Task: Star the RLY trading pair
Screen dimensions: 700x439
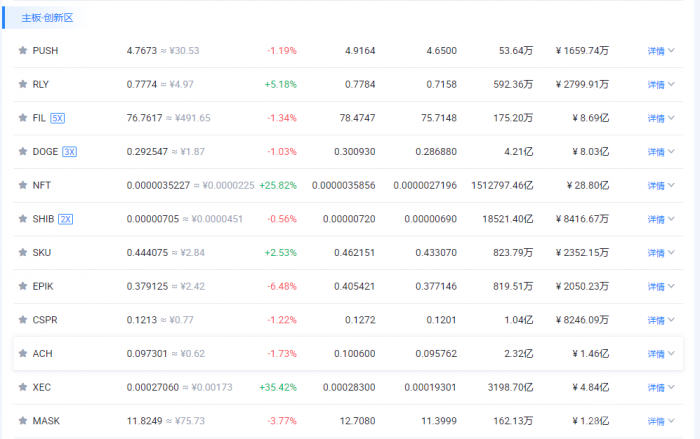Action: tap(23, 84)
